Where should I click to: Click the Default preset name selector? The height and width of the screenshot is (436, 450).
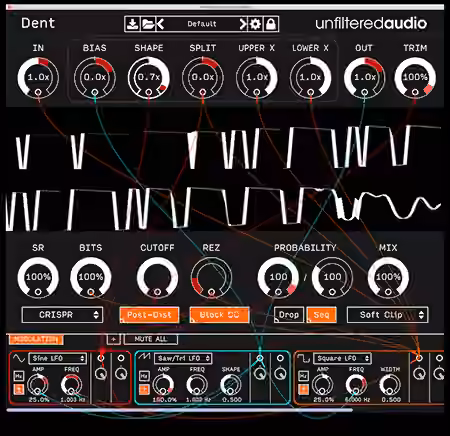202,24
